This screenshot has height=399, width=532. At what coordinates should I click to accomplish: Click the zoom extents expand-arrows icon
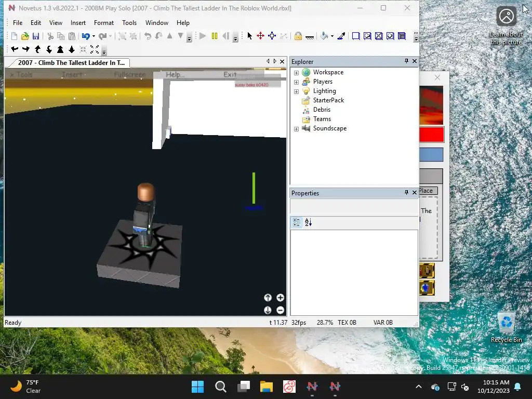point(95,49)
